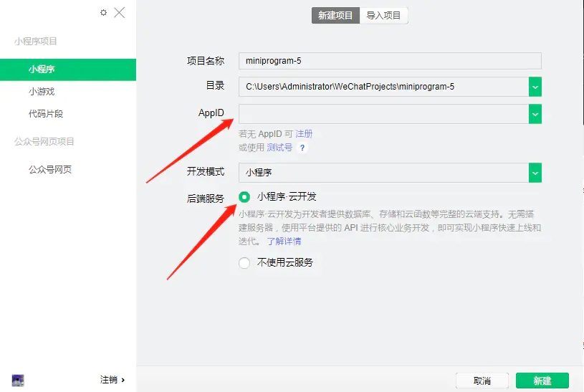Open 公众号网页 project type

[x=50, y=170]
